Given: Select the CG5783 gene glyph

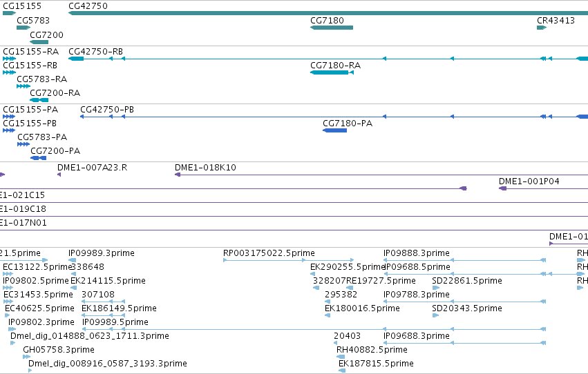Looking at the screenshot, I should coord(23,28).
